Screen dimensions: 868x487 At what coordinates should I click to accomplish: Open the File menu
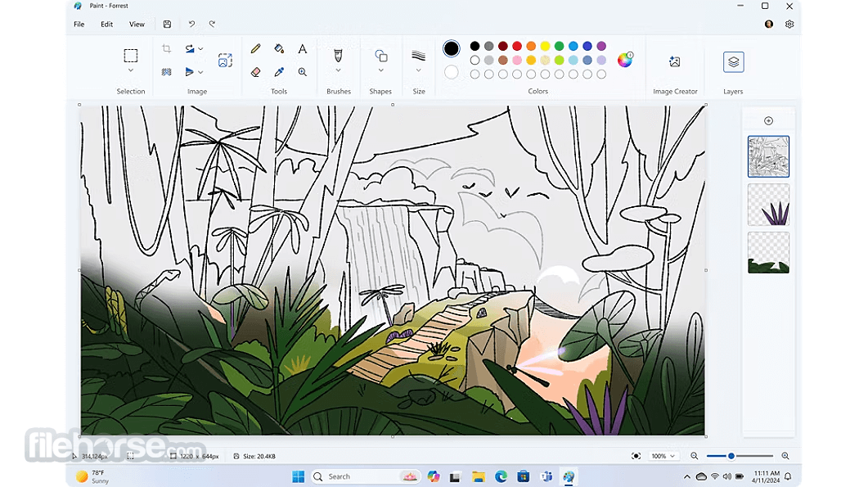[x=79, y=25]
